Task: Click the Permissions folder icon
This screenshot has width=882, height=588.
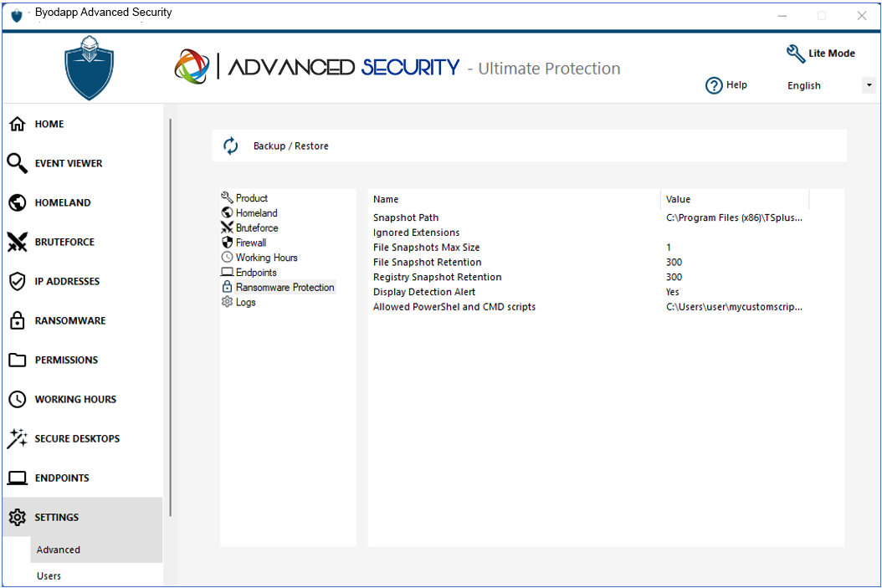Action: click(x=18, y=360)
